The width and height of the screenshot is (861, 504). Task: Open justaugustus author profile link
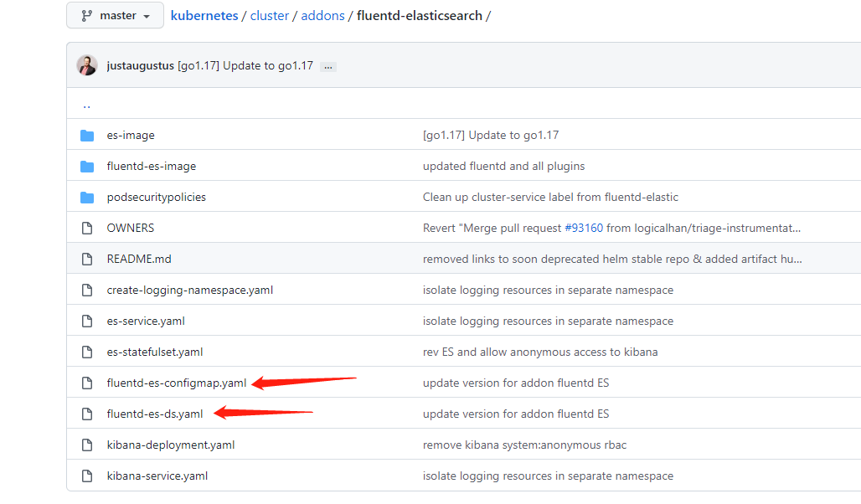[x=141, y=66]
